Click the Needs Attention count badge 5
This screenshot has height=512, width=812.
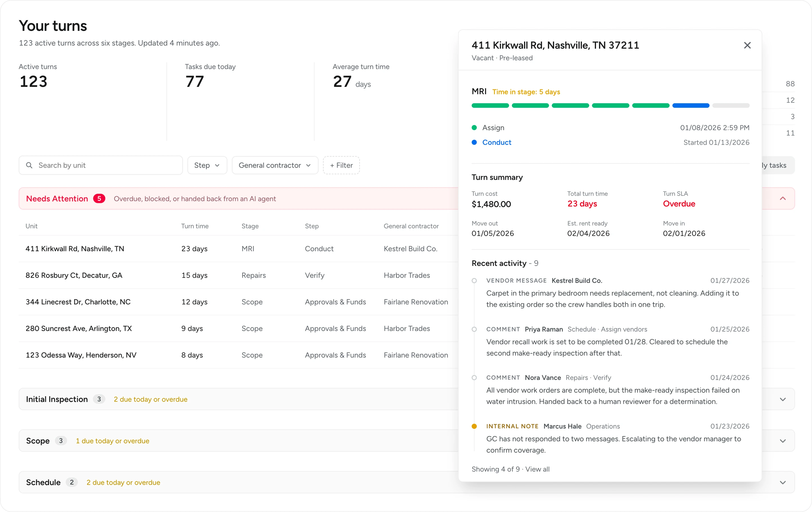coord(99,199)
